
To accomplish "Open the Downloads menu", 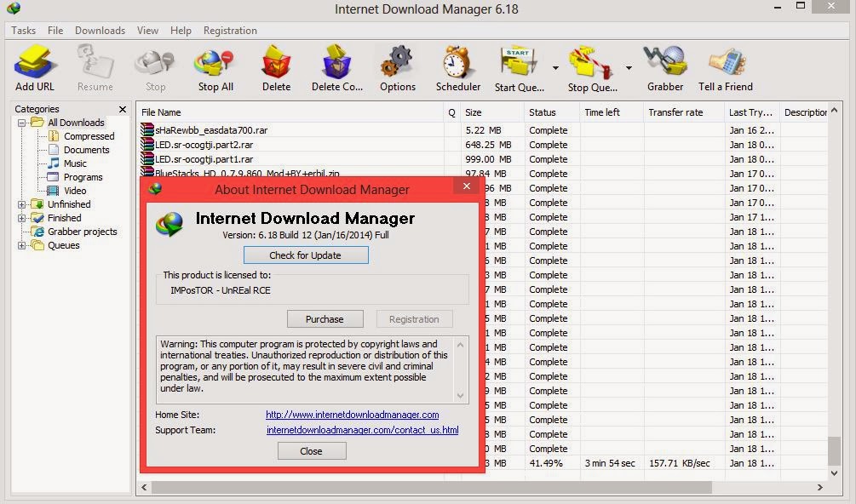I will pos(100,31).
